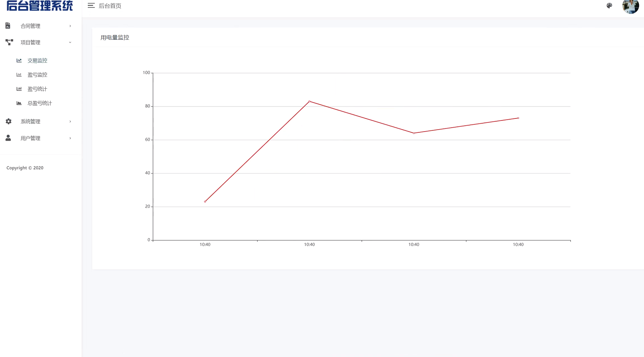Click the 交易监控 line chart icon
The height and width of the screenshot is (357, 644).
pos(19,60)
